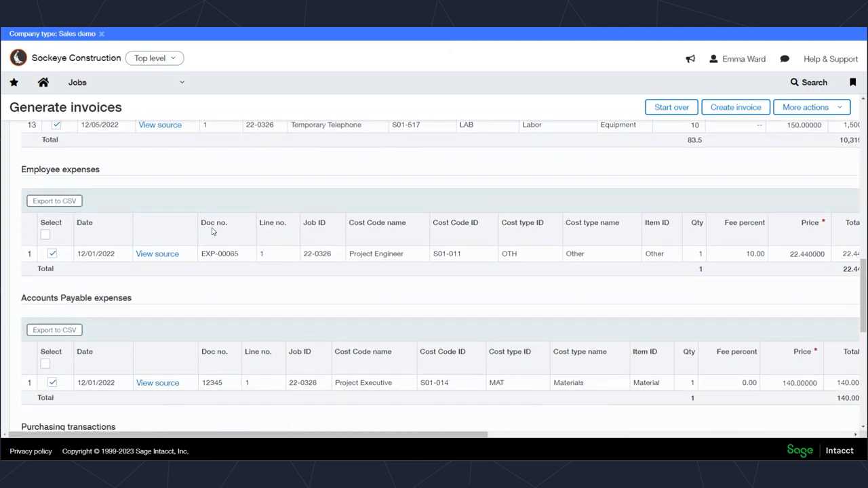Click the bookmark icon
868x488 pixels.
(x=852, y=82)
